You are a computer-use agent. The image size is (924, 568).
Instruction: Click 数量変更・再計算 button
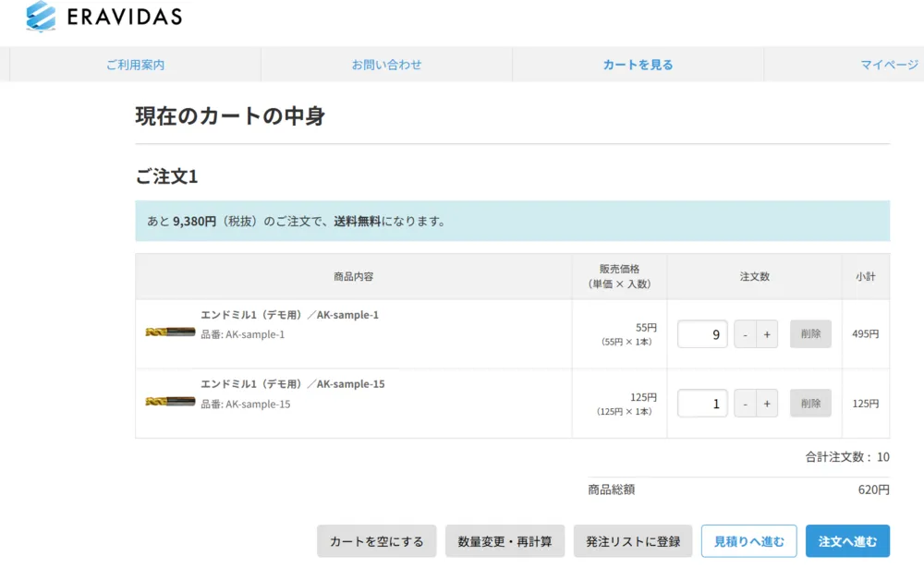tap(505, 541)
